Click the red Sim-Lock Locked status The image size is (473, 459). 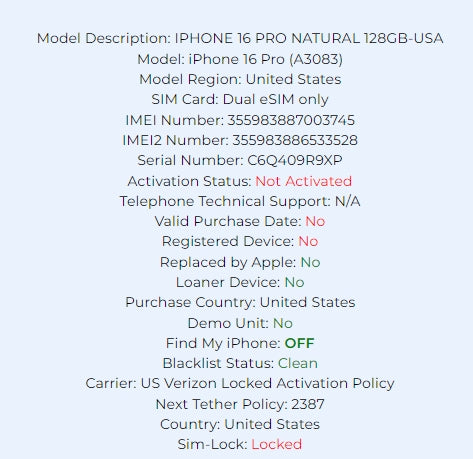(276, 444)
